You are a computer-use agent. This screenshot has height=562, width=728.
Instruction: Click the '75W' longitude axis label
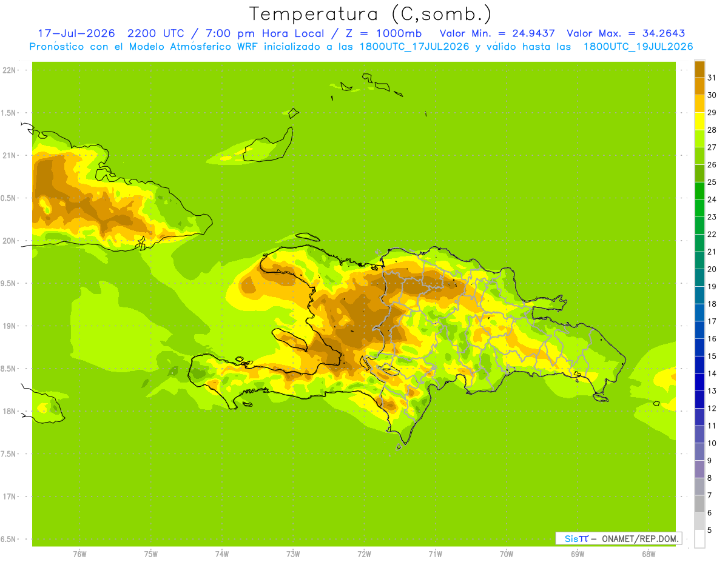point(150,554)
